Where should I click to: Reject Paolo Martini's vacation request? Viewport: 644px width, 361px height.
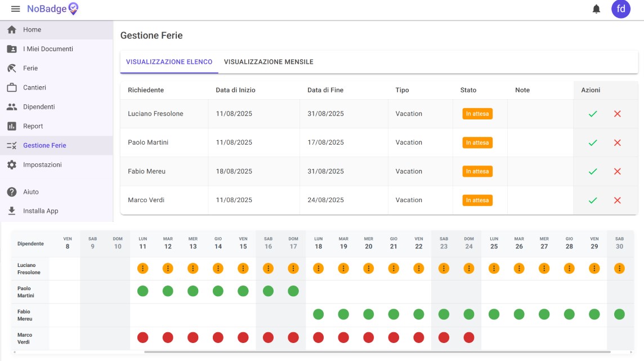(x=617, y=143)
